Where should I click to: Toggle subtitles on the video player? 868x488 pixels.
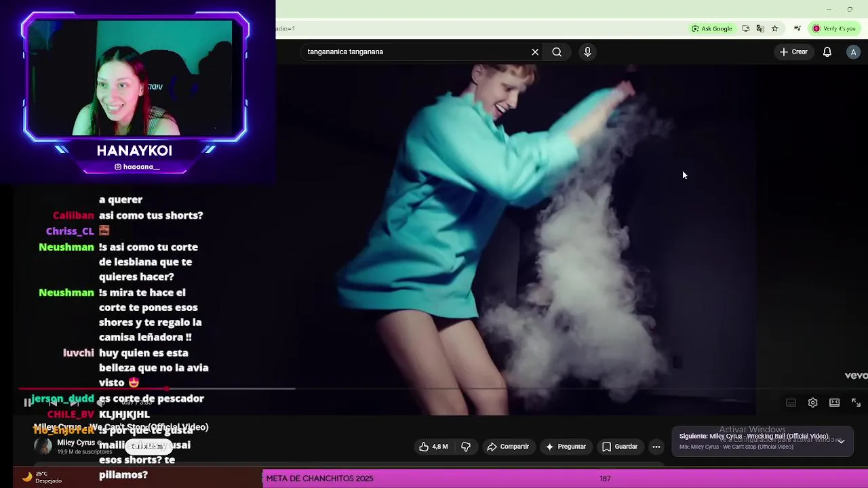point(791,403)
